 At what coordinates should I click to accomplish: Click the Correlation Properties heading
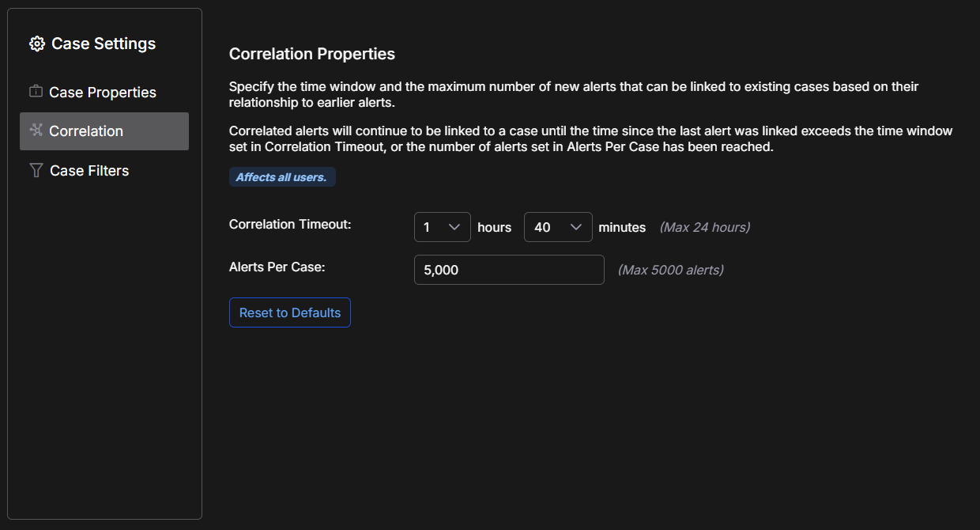coord(312,54)
